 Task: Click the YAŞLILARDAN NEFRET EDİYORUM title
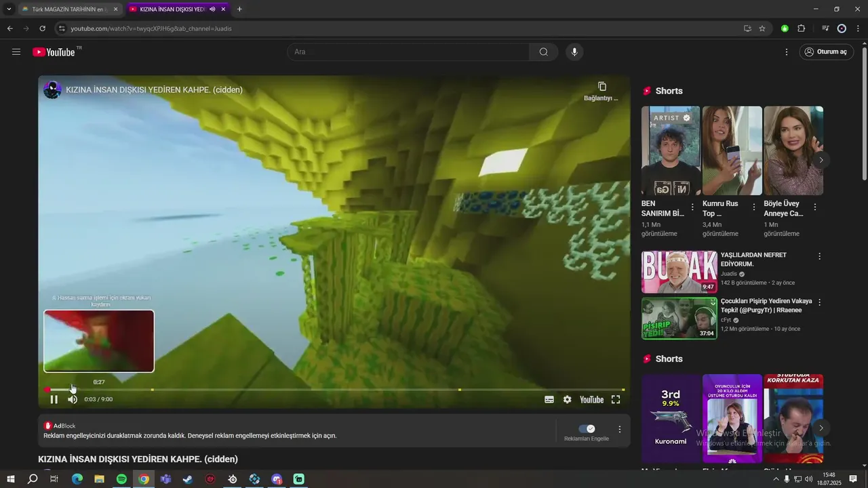click(x=754, y=260)
